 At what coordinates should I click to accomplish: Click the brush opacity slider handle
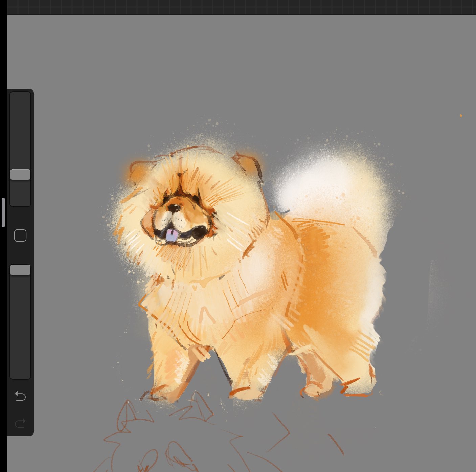[x=20, y=270]
